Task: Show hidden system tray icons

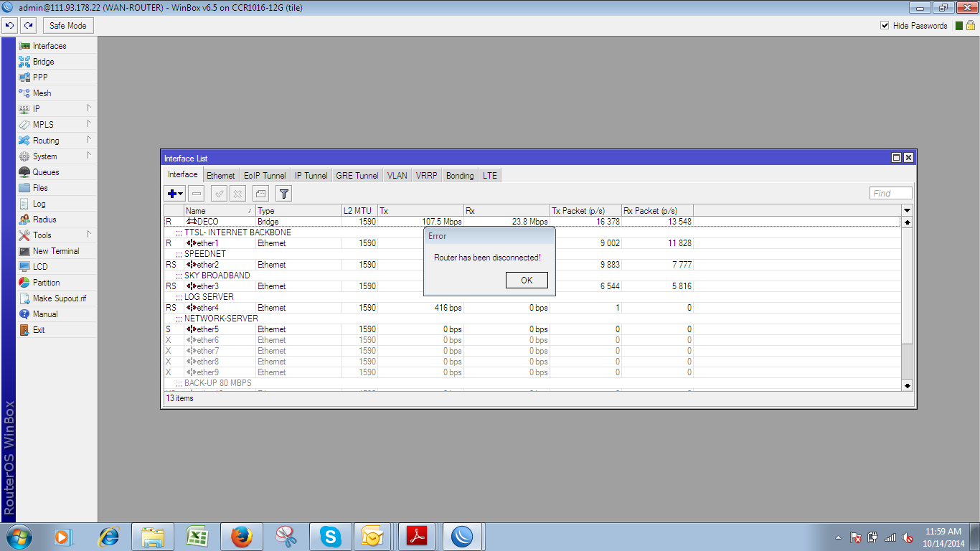Action: pyautogui.click(x=838, y=537)
